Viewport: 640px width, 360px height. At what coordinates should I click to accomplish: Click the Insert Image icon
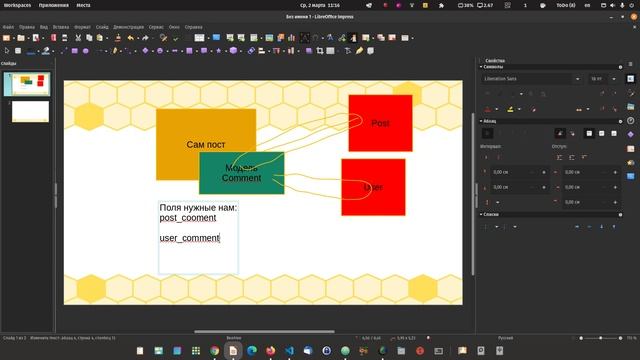point(269,38)
